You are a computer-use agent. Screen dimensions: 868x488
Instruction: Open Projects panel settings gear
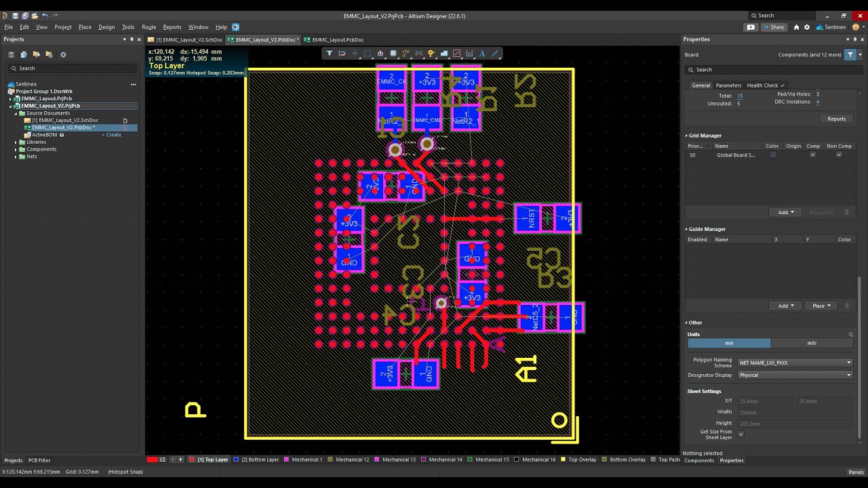tap(63, 54)
